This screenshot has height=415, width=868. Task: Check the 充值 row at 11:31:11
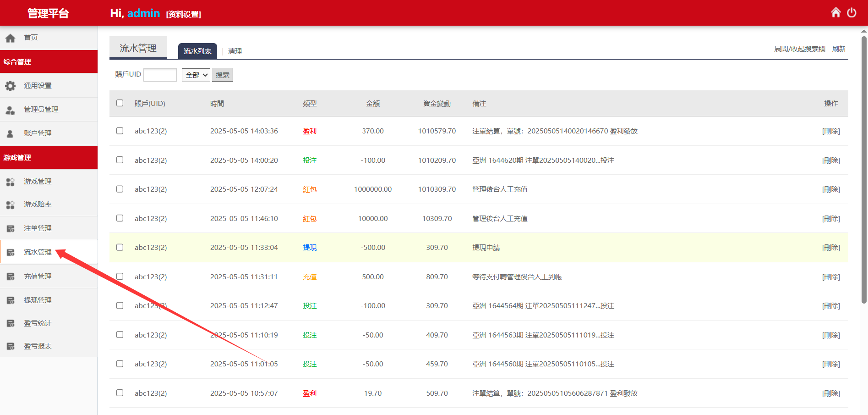tap(120, 277)
